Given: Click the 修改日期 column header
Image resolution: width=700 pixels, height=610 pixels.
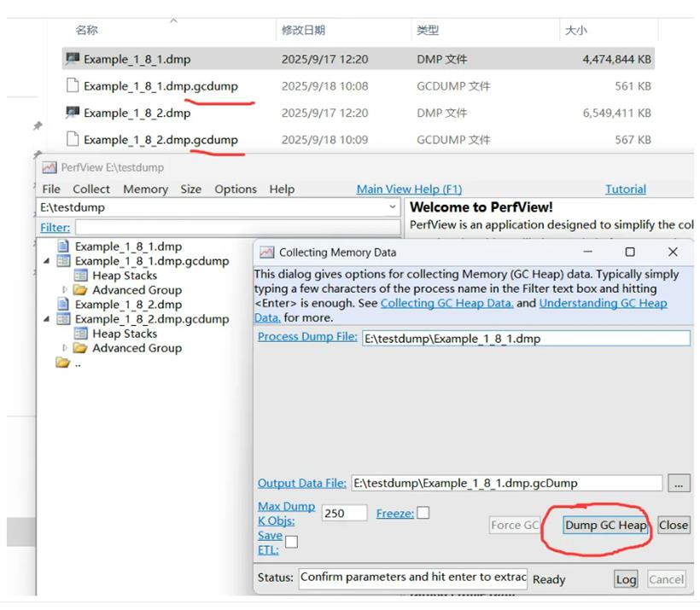Looking at the screenshot, I should 303,31.
